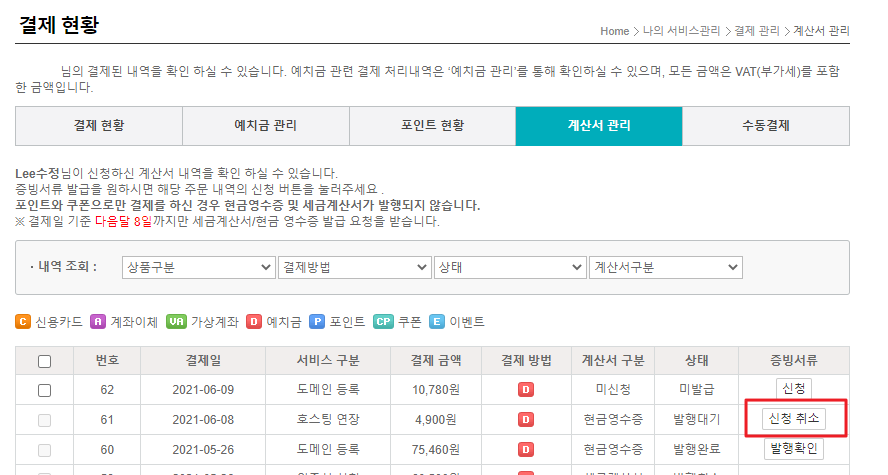
Task: Toggle the select-all checkbox in table header
Action: click(x=44, y=362)
